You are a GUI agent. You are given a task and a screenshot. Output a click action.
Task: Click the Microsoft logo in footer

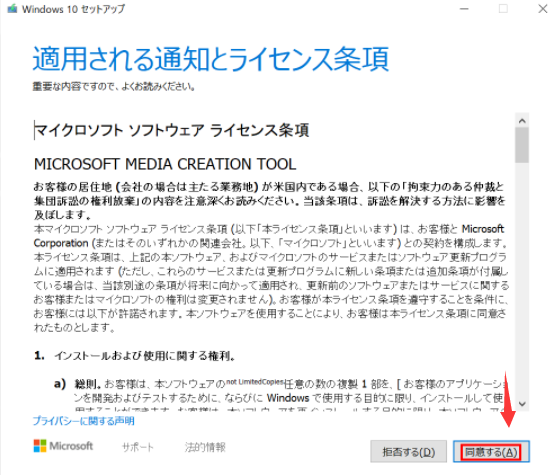[x=63, y=446]
